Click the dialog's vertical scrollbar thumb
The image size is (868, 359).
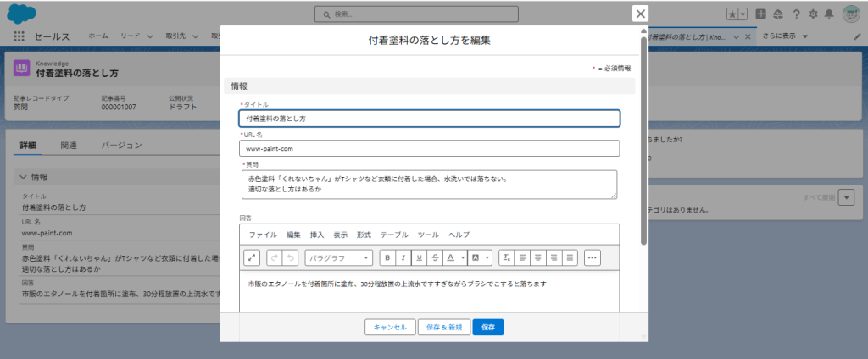(x=644, y=141)
